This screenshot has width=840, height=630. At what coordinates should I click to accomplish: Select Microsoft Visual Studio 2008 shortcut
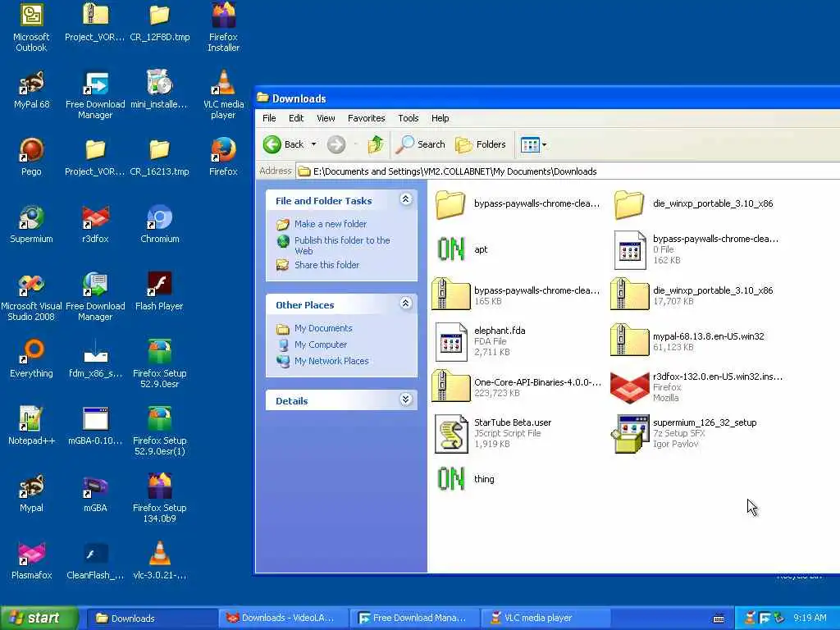pyautogui.click(x=31, y=296)
